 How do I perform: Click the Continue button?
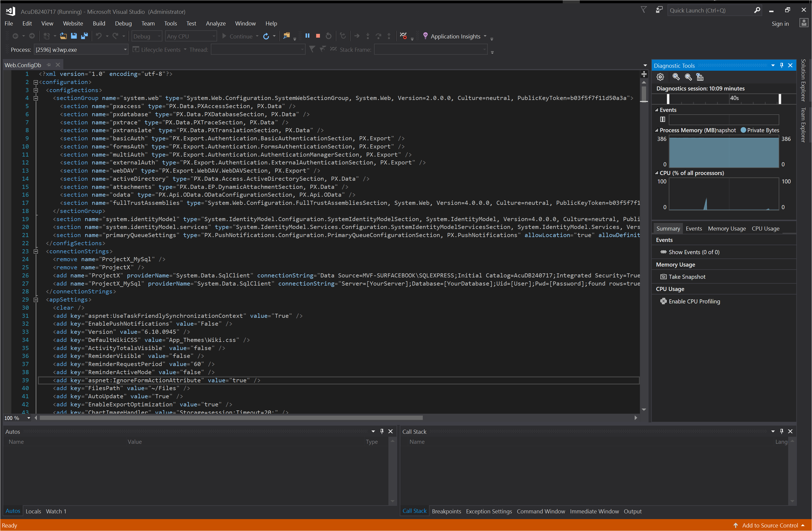[x=237, y=36]
